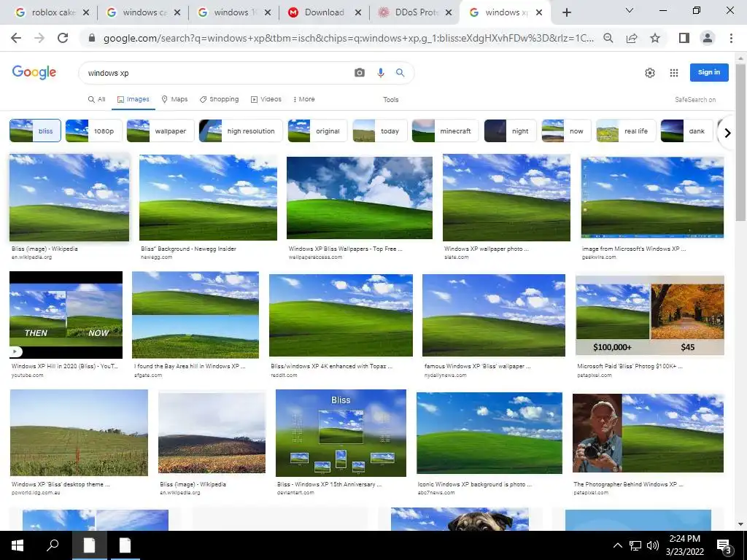The width and height of the screenshot is (747, 560).
Task: Expand the More search options menu
Action: coord(303,99)
